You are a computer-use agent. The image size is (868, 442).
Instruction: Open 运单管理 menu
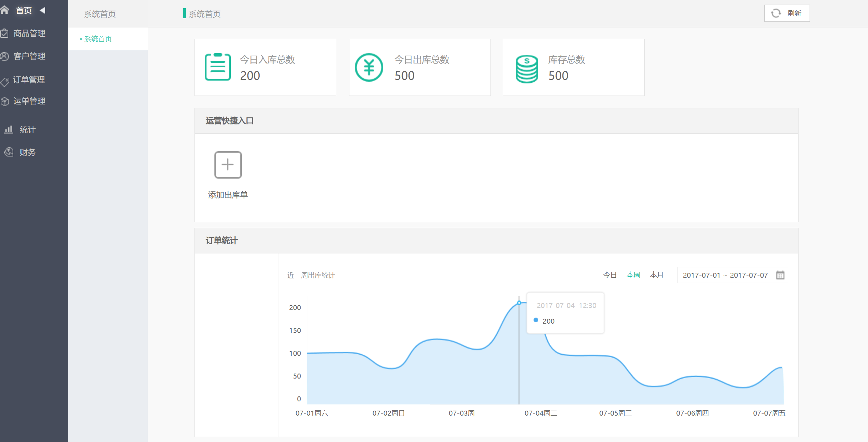point(29,101)
